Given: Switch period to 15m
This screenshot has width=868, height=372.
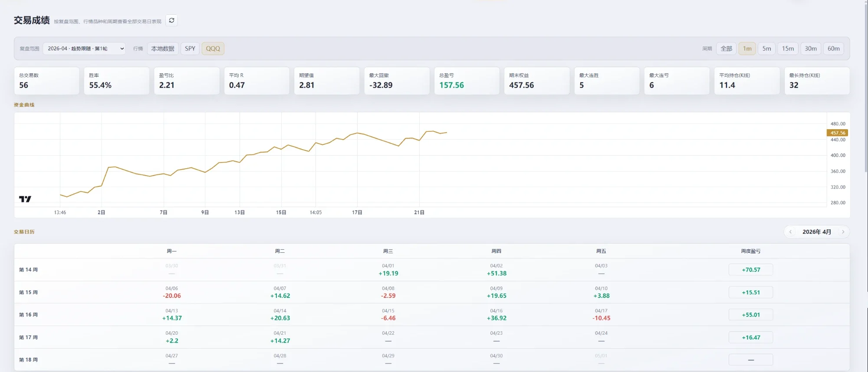Looking at the screenshot, I should [788, 49].
